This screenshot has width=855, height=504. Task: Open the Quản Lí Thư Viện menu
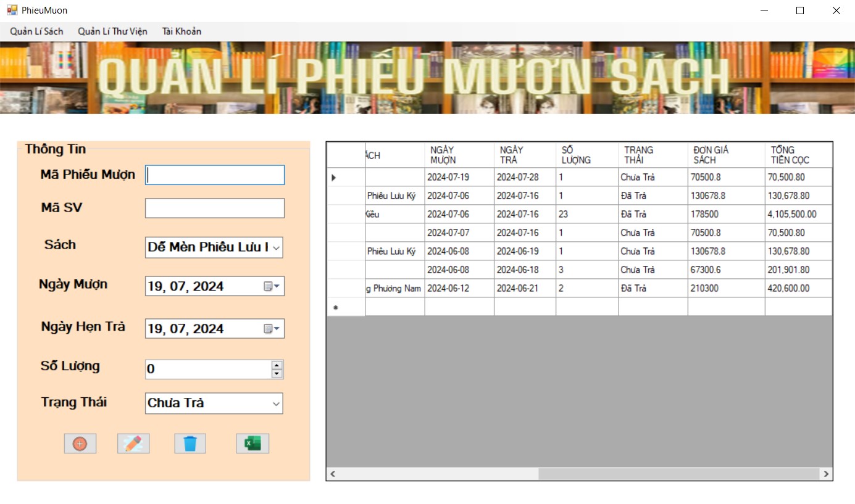pos(113,31)
